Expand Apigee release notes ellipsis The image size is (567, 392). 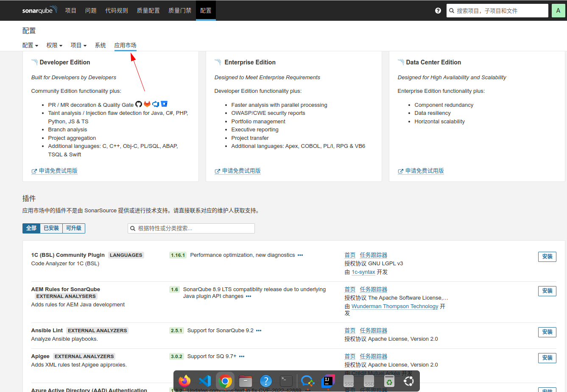click(x=242, y=356)
